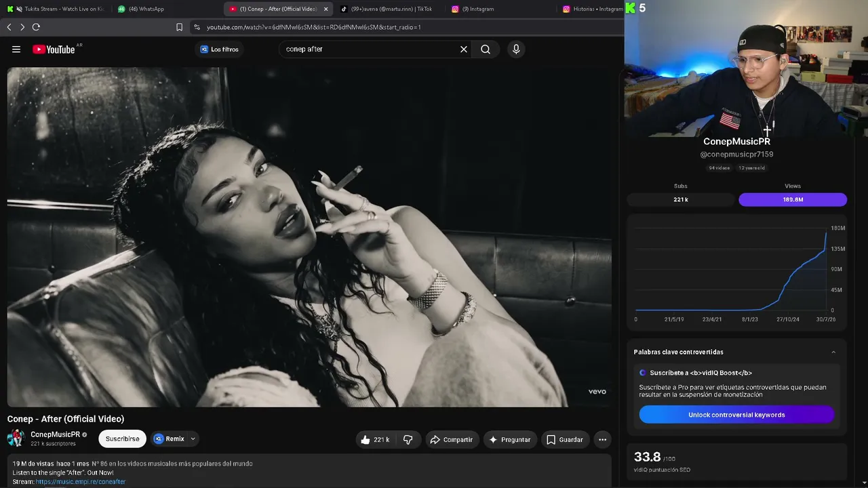Go to the YouTube home logo
The height and width of the screenshot is (488, 868).
54,49
